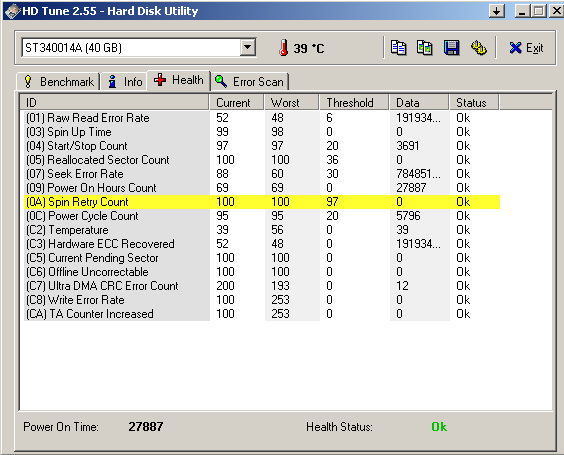The width and height of the screenshot is (564, 455).
Task: Select the (C5) Current Pending Sector row
Action: pos(262,258)
